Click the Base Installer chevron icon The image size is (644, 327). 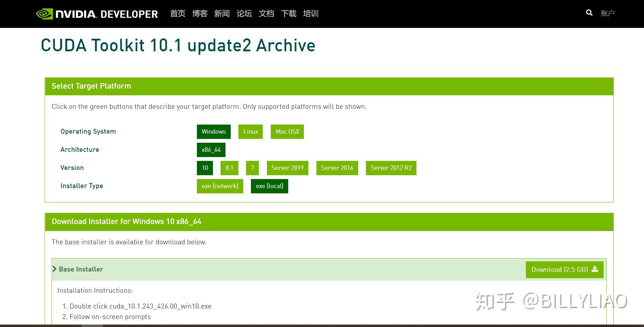pos(55,269)
